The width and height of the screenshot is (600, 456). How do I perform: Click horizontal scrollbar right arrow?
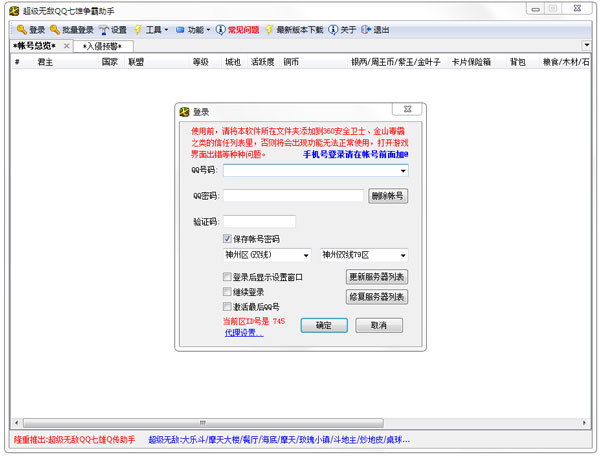pyautogui.click(x=584, y=423)
